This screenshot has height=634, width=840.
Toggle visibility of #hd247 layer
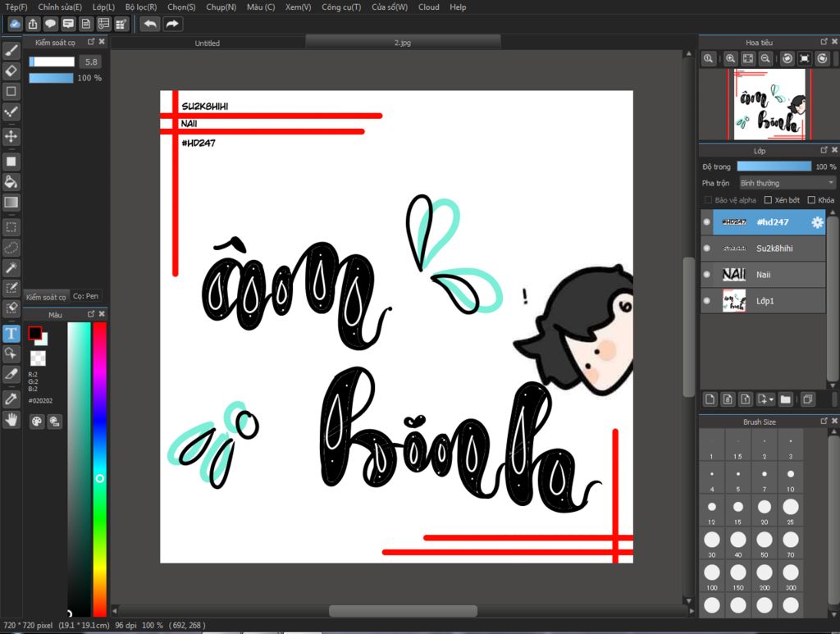[706, 222]
